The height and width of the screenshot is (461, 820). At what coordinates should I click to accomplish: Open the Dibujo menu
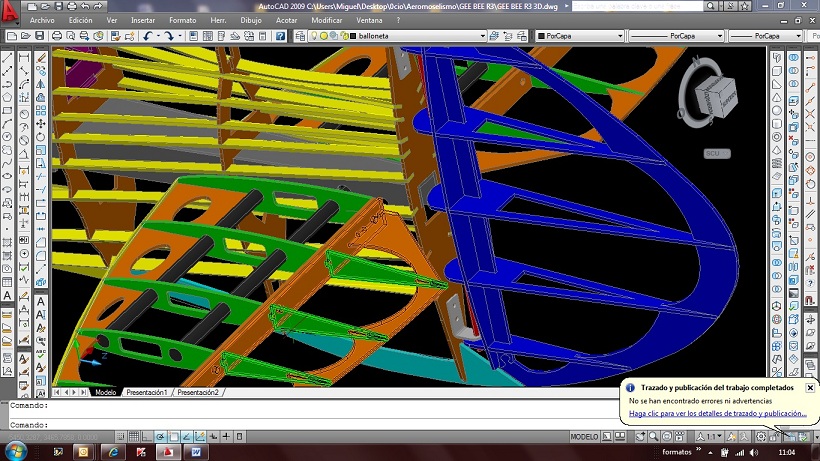[251, 20]
